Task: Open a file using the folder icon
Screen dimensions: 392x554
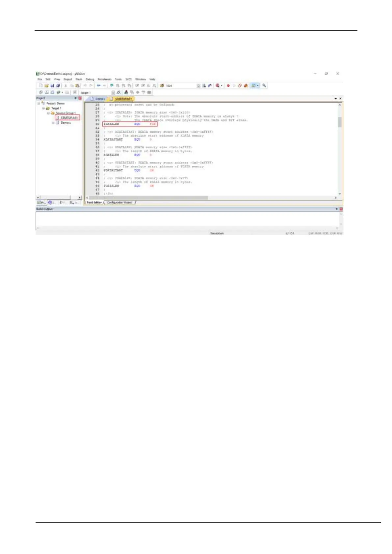Action: 46,86
